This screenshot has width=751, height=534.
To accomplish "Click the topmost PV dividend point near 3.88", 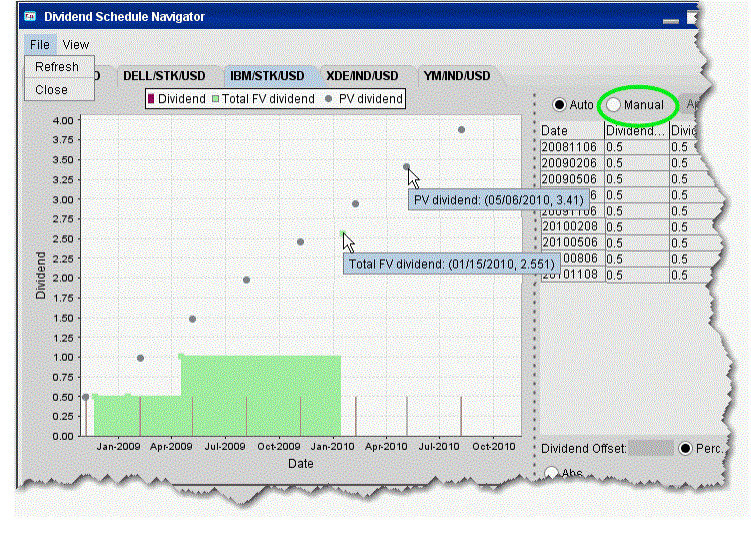I will [x=461, y=129].
